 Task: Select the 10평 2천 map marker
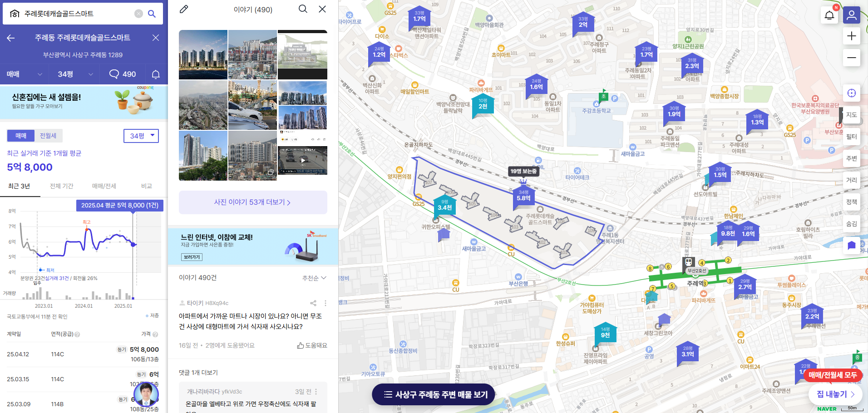[x=483, y=105]
